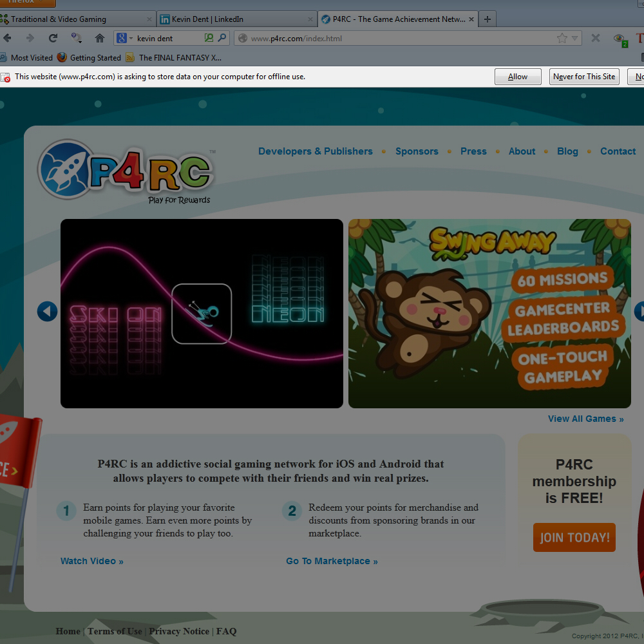Click Allow on the offline storage prompt
Viewport: 644px width, 644px height.
517,77
